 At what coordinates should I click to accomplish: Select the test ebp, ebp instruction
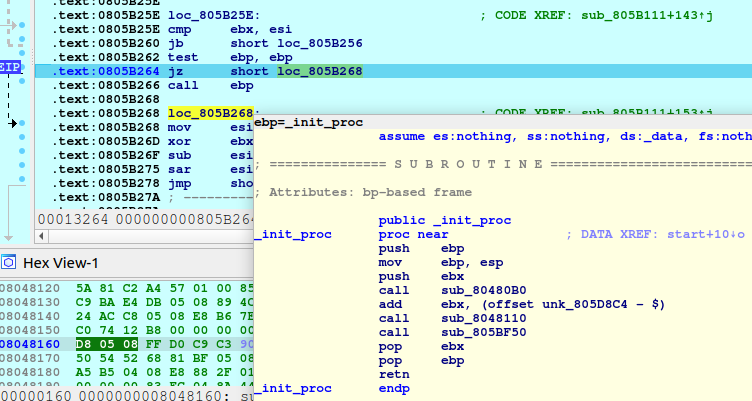point(230,58)
